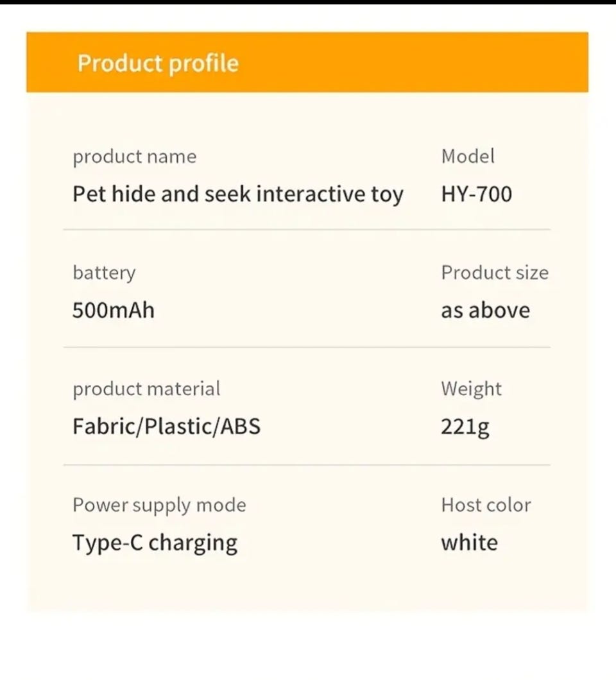The width and height of the screenshot is (616, 680).
Task: Select the host color value "white"
Action: click(469, 543)
